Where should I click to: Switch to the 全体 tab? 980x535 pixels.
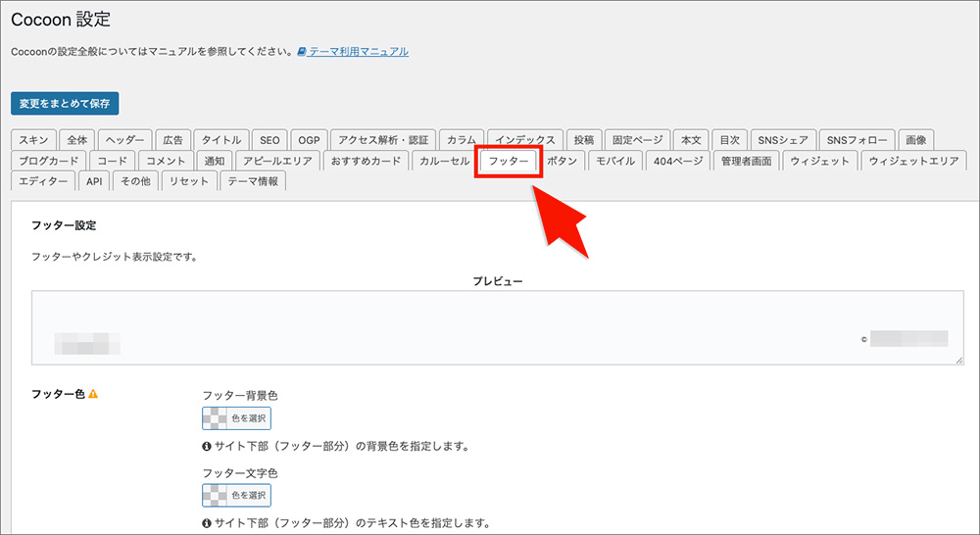tap(77, 140)
